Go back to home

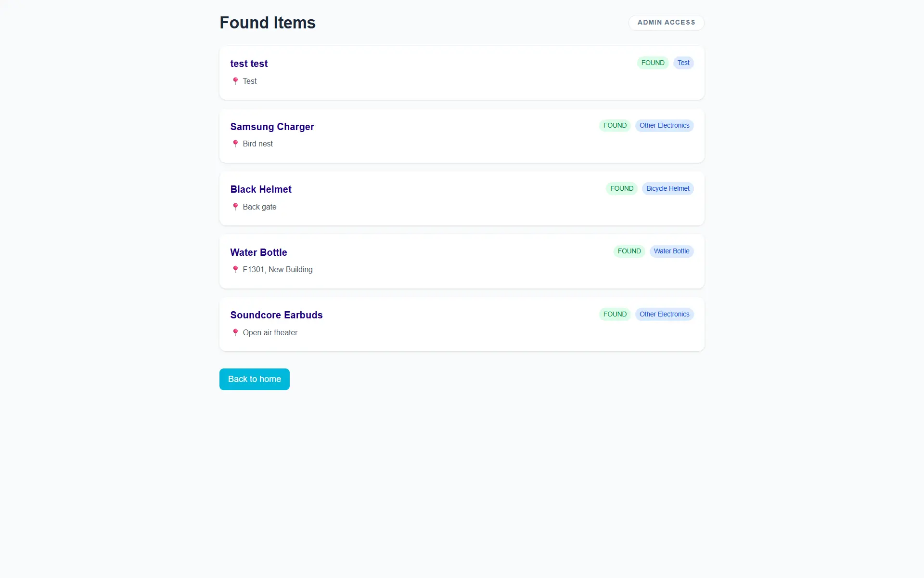click(x=254, y=379)
